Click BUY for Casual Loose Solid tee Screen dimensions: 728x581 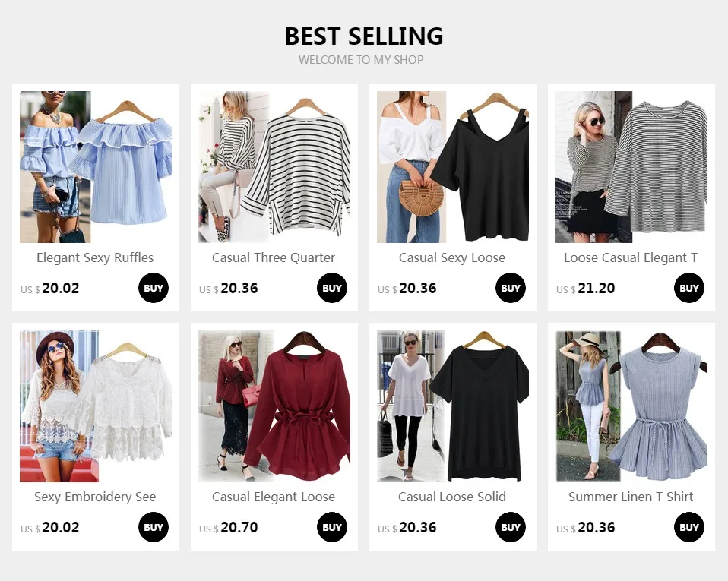511,527
